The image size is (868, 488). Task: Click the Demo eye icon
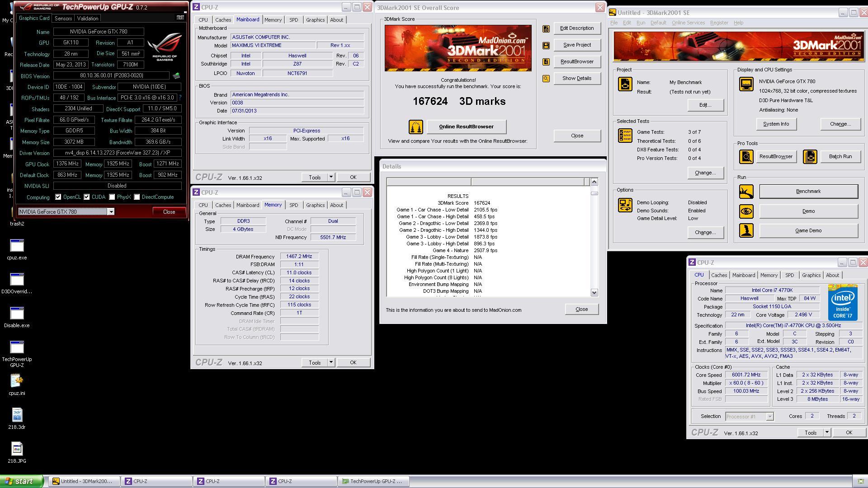point(746,211)
